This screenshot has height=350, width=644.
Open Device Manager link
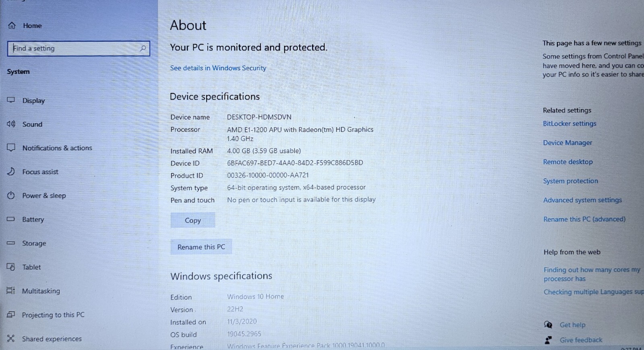[x=568, y=143]
